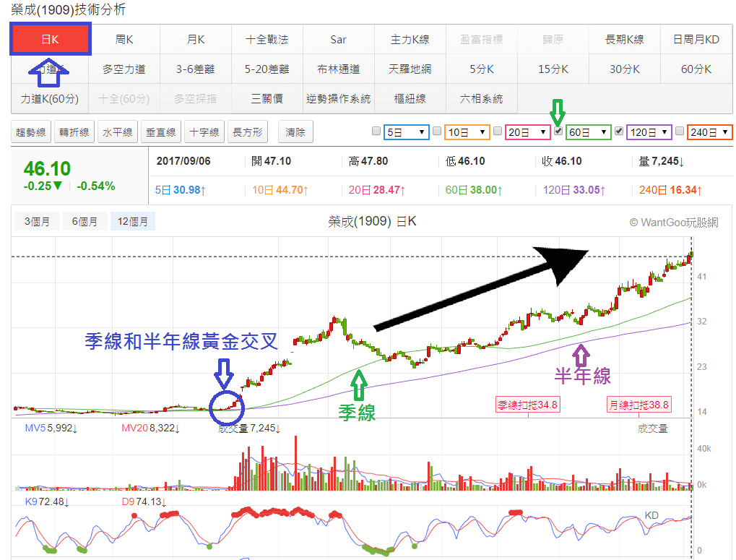Open the 60日 period dropdown
The width and height of the screenshot is (736, 560).
(x=588, y=132)
